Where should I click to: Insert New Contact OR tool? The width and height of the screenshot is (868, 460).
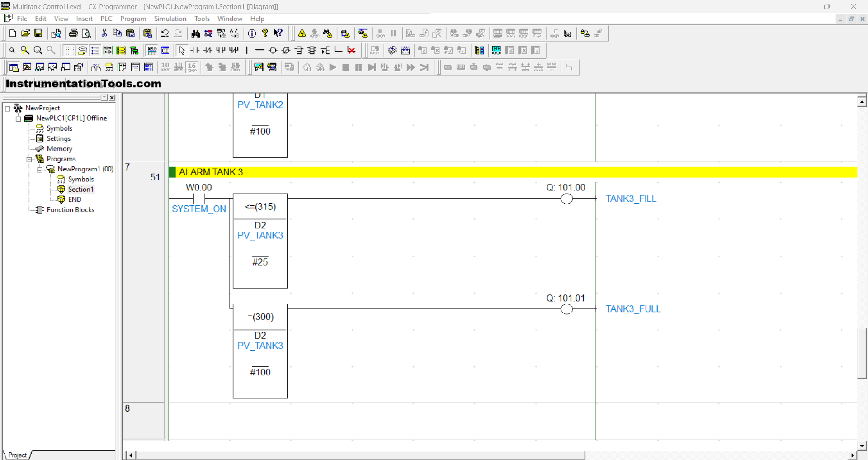pyautogui.click(x=221, y=50)
